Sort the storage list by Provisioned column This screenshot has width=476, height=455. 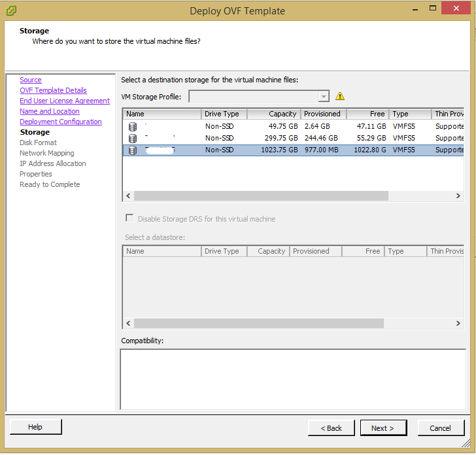pos(323,114)
